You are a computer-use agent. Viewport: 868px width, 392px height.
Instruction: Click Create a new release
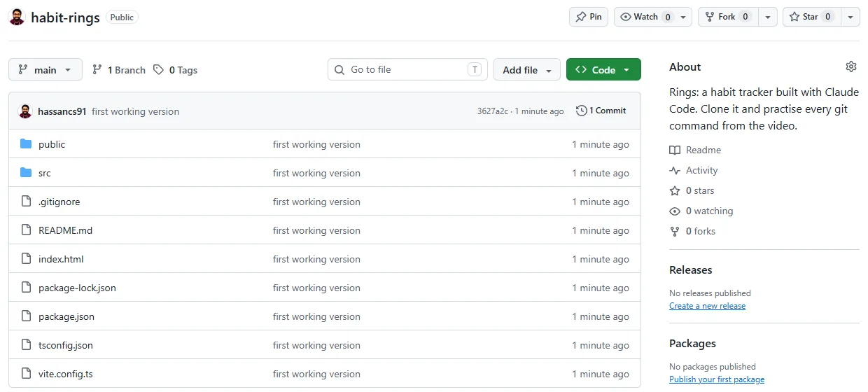click(x=707, y=306)
